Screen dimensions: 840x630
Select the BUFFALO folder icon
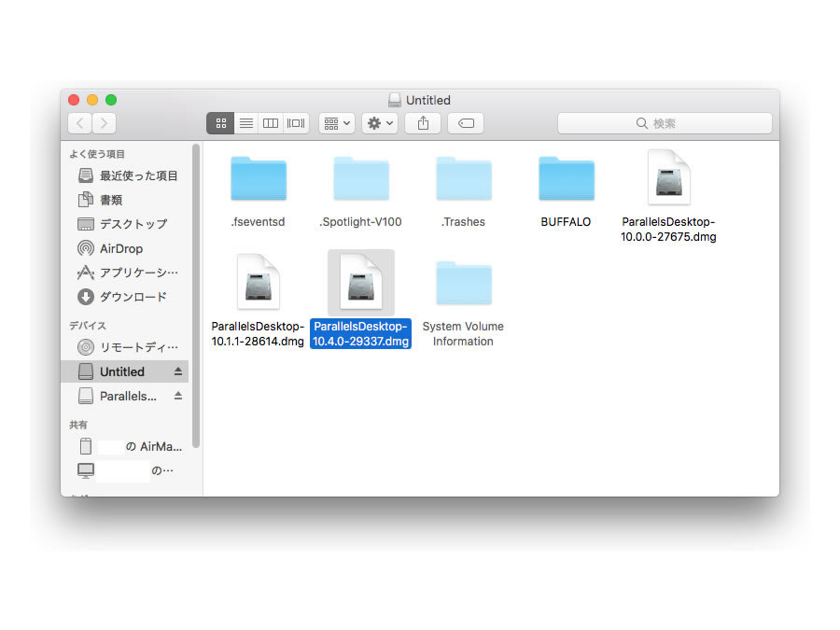tap(567, 179)
